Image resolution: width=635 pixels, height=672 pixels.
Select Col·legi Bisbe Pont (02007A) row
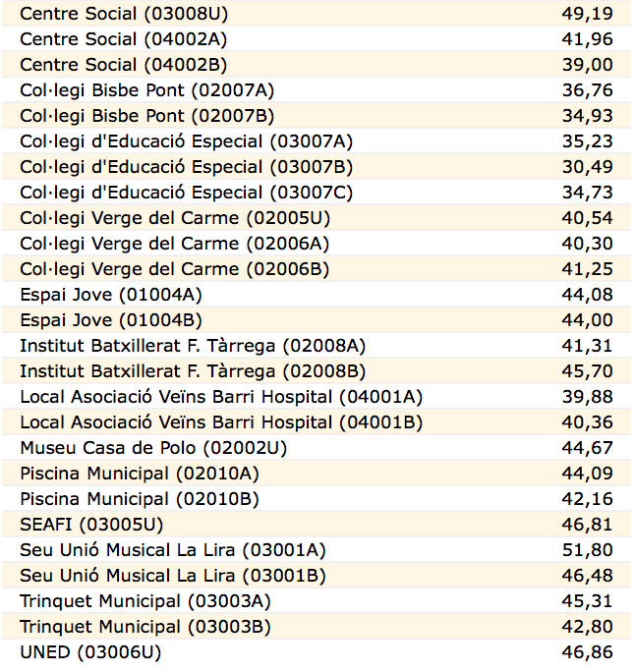pyautogui.click(x=146, y=90)
